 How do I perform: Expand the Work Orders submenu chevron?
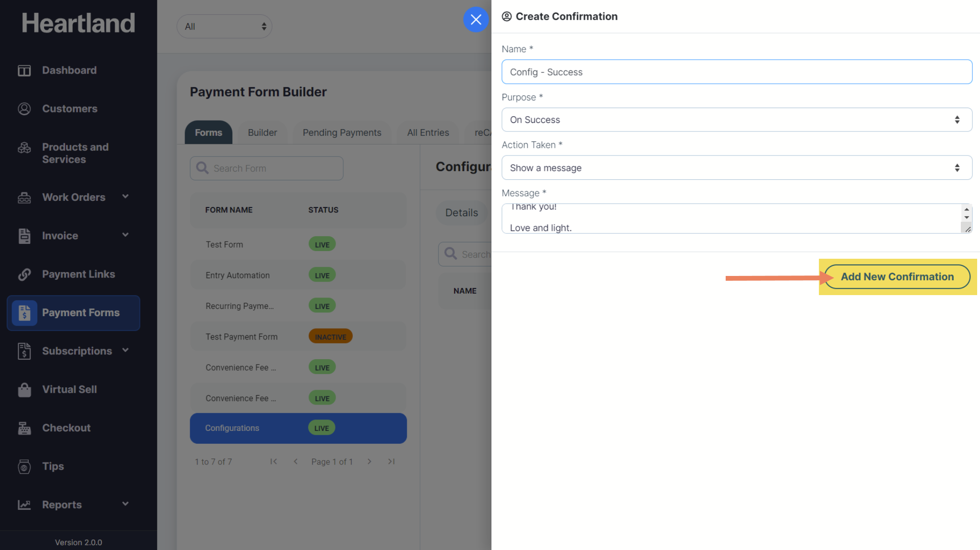pos(125,197)
